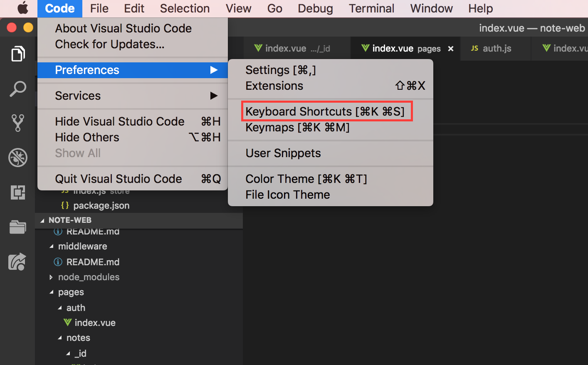
Task: Click the share icon in activity bar
Action: (x=18, y=262)
